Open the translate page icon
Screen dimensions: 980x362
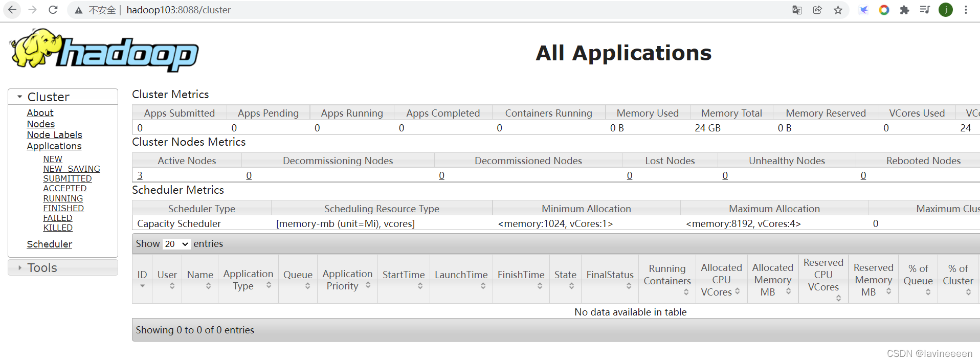pyautogui.click(x=797, y=10)
